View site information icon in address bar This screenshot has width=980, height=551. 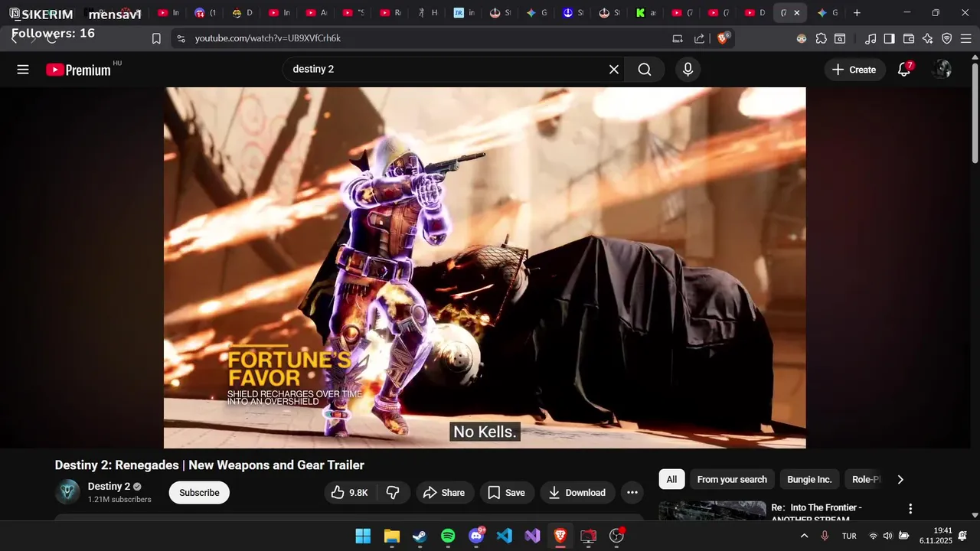point(181,38)
